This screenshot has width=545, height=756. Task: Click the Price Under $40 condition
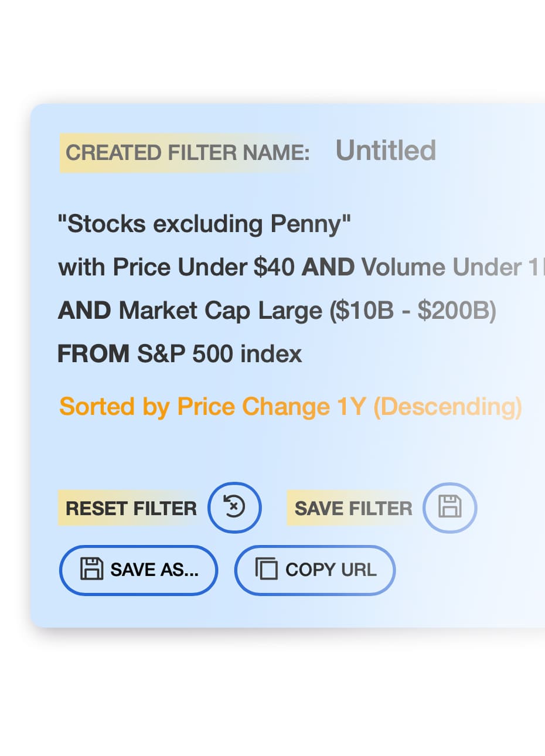[x=204, y=267]
